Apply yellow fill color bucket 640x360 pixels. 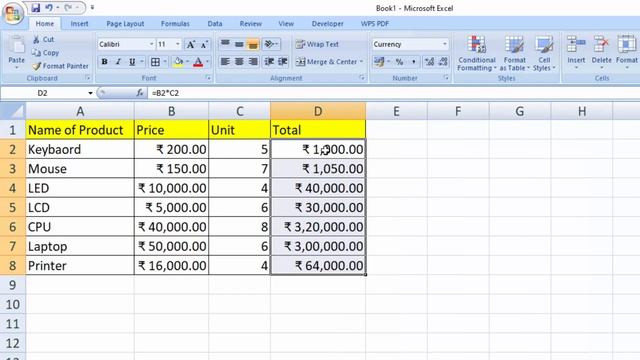(x=178, y=62)
